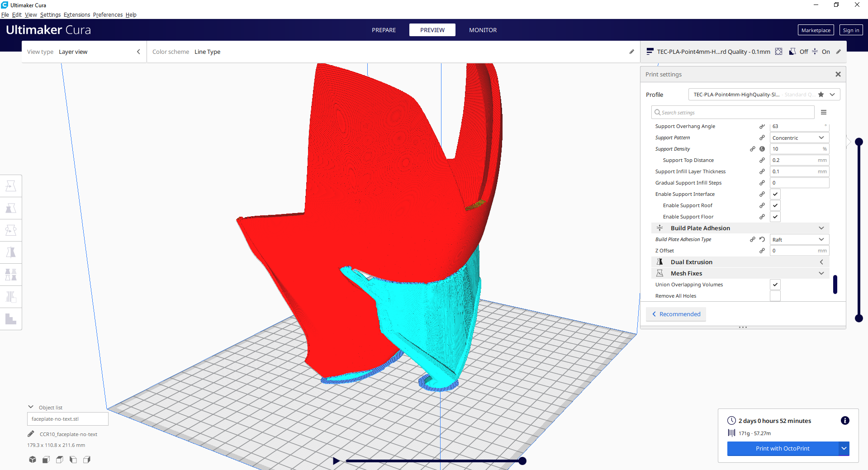
Task: Click the support icon next to Off
Action: 792,52
